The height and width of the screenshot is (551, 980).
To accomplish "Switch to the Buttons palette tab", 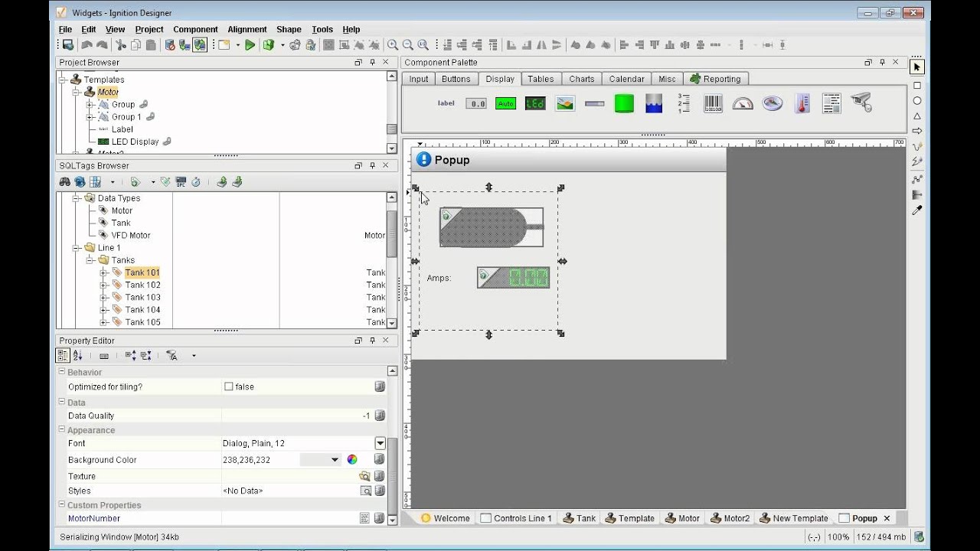I will [456, 79].
